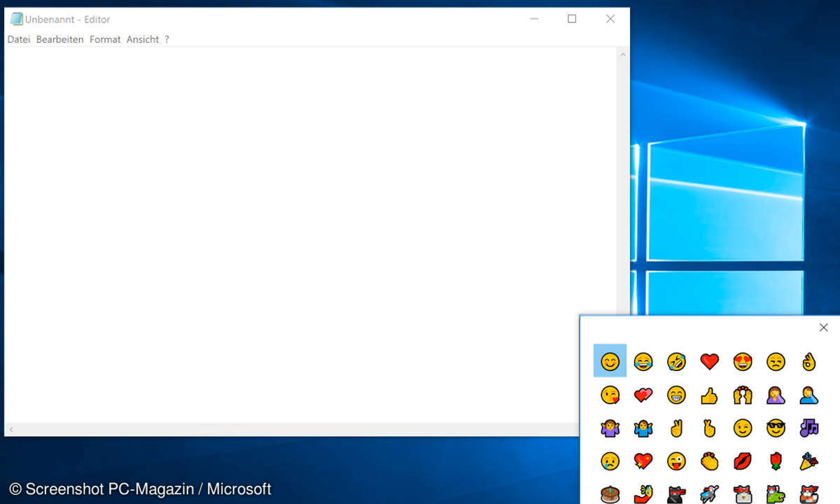Select the crossed fingers emoji

coord(710,428)
